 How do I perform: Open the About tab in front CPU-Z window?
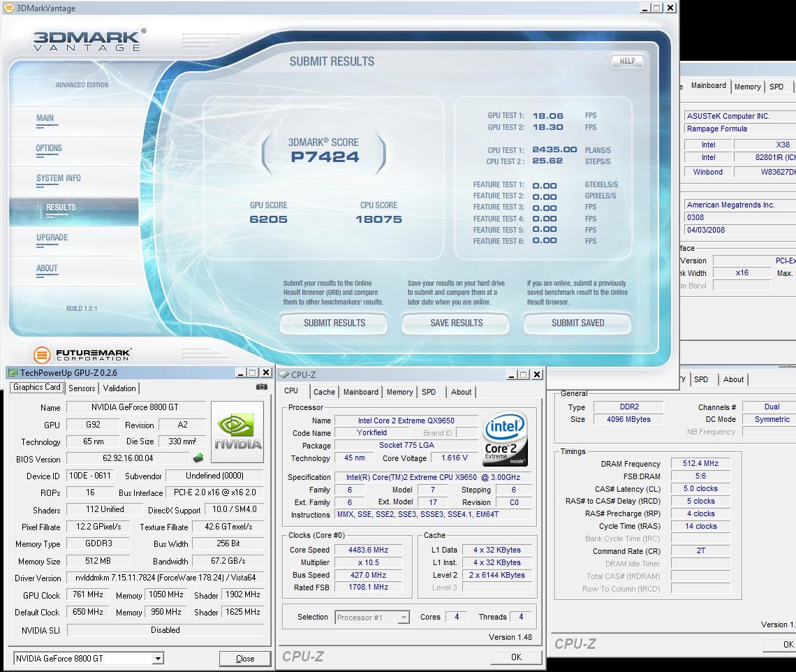tap(461, 392)
